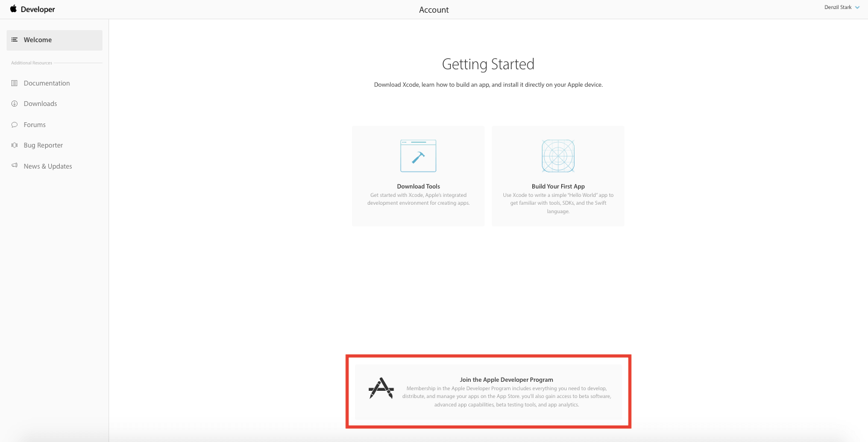The width and height of the screenshot is (868, 442).
Task: Click the 'Download Xcode, learn how to build' subtitle
Action: coord(488,85)
